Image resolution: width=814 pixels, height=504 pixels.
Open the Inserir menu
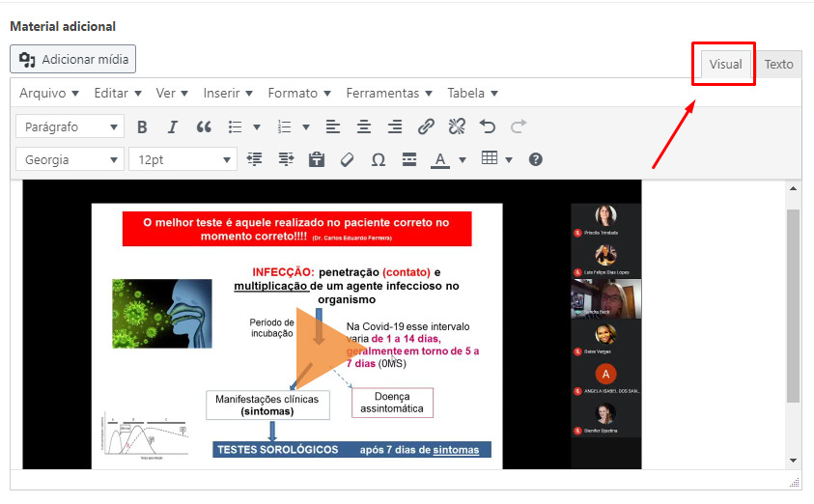228,94
